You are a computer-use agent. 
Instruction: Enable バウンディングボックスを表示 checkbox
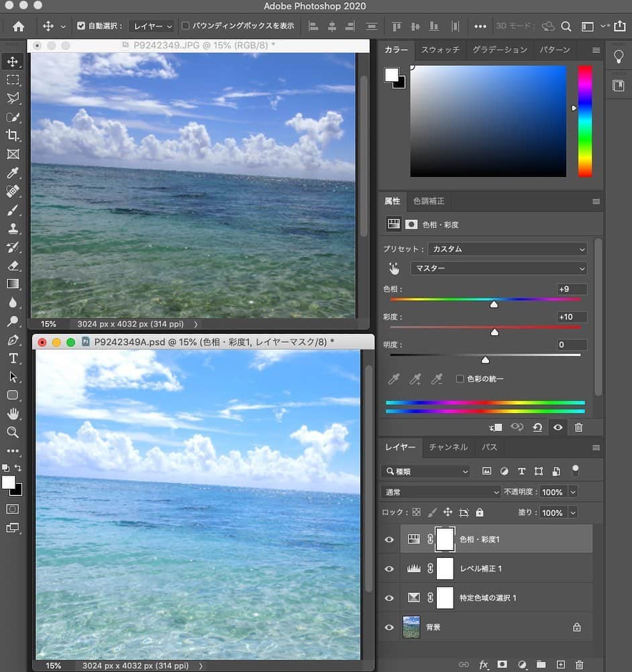[185, 25]
